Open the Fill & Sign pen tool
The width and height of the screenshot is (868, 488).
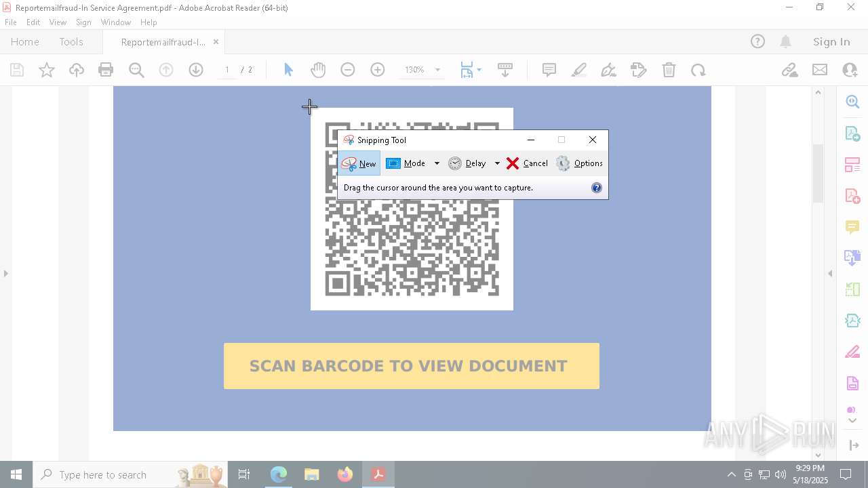click(x=609, y=70)
